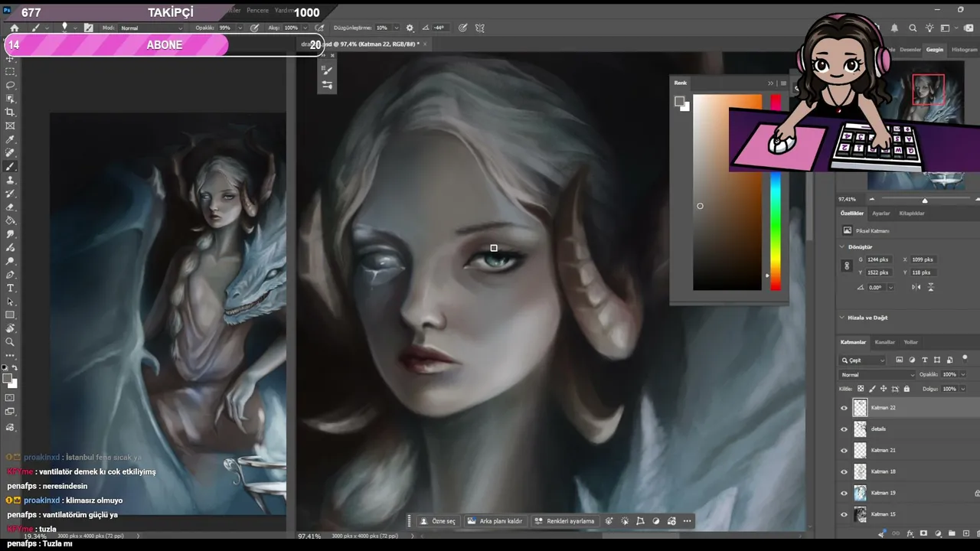
Task: Hide the Katman 18 layer
Action: pyautogui.click(x=844, y=471)
